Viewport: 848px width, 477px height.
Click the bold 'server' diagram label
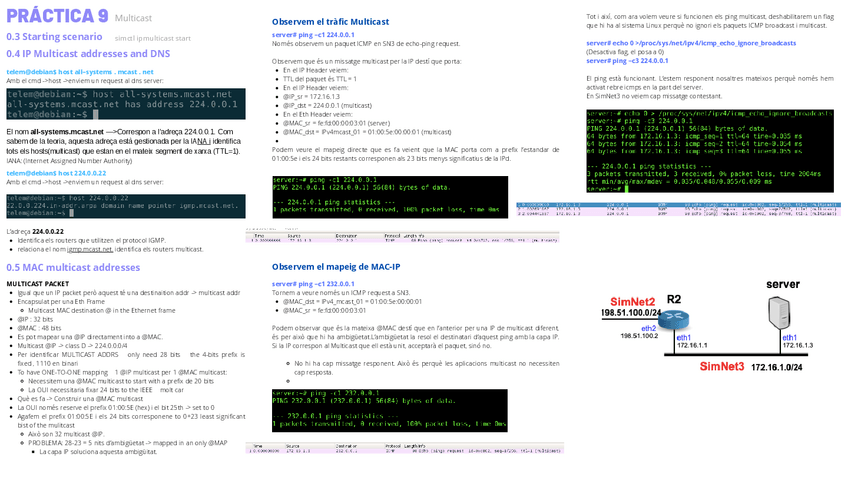(783, 284)
